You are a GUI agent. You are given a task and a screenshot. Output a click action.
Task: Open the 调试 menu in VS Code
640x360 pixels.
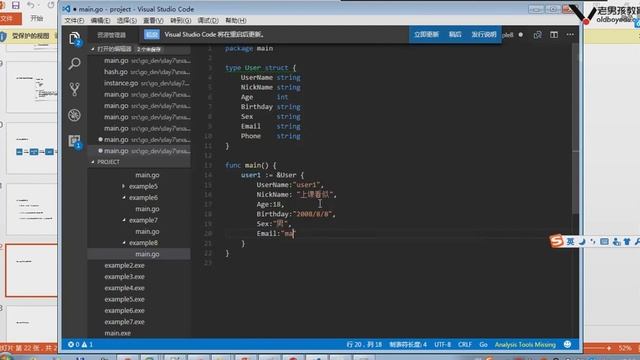[208, 20]
